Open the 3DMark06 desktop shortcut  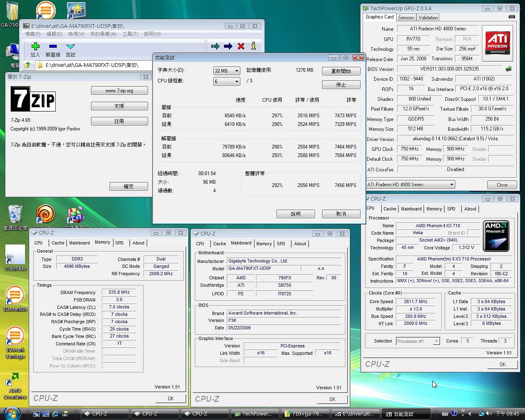15,299
